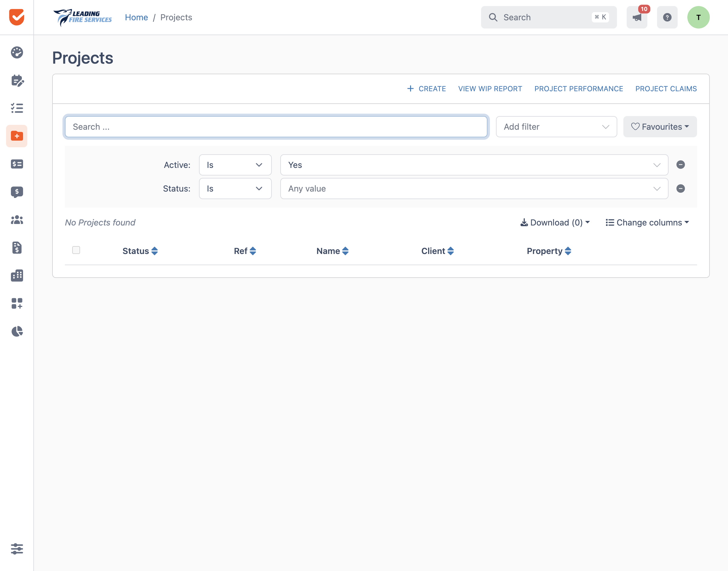
Task: Open the Download (0) dropdown menu
Action: 555,223
